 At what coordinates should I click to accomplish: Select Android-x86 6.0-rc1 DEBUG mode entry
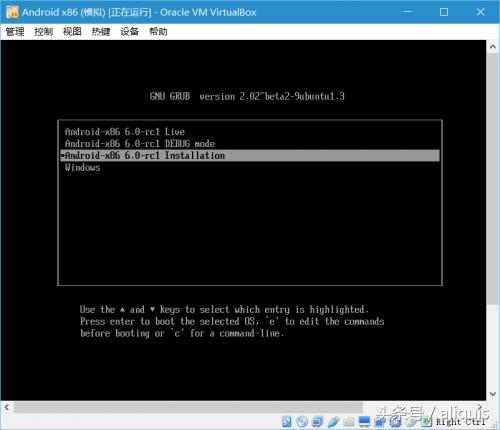(x=250, y=144)
